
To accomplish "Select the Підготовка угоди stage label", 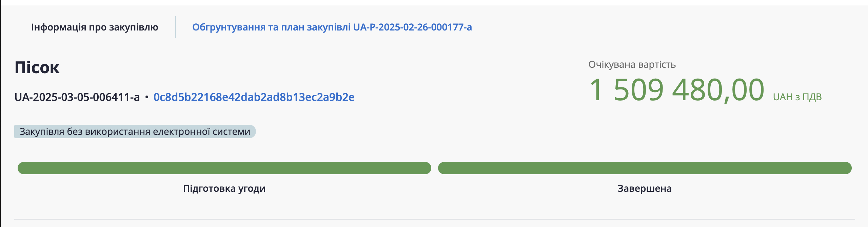I will pyautogui.click(x=224, y=188).
